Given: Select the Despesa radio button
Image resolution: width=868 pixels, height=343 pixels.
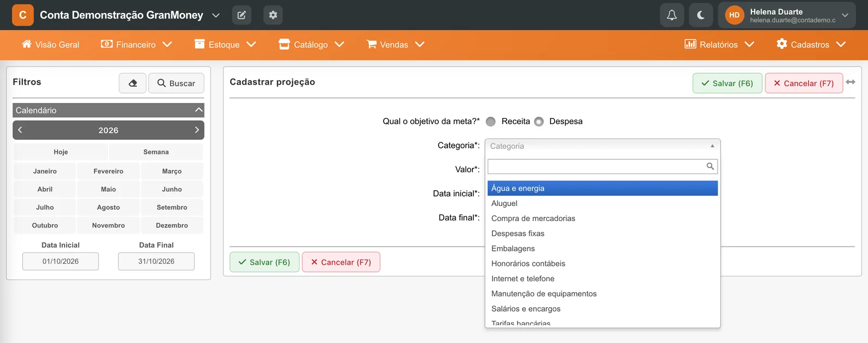Looking at the screenshot, I should 539,121.
